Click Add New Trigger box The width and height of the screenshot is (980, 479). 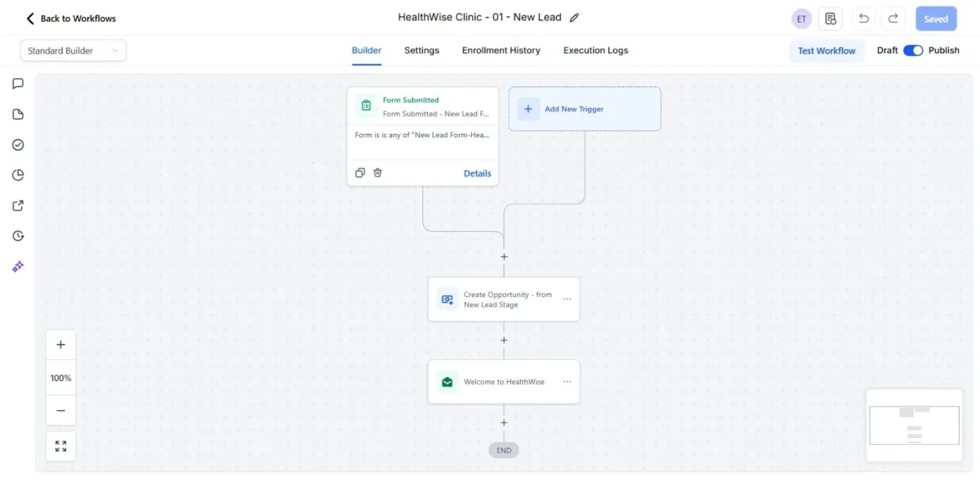click(585, 109)
